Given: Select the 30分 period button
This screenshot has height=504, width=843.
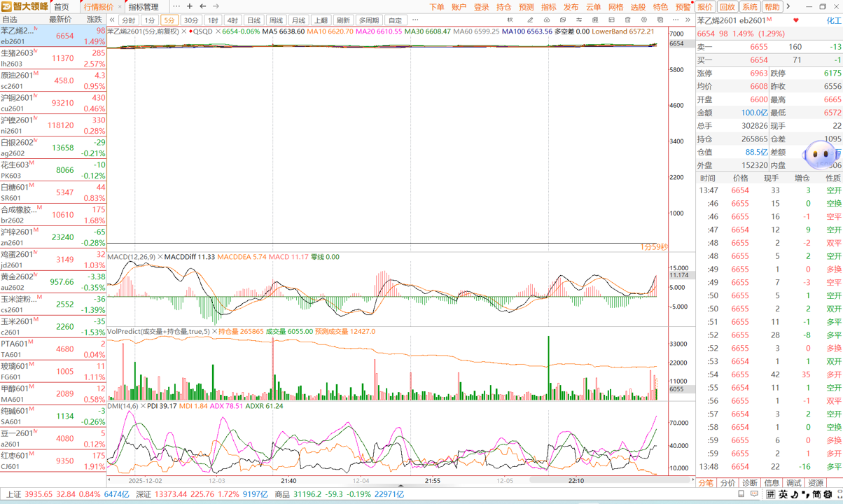Looking at the screenshot, I should (x=191, y=20).
